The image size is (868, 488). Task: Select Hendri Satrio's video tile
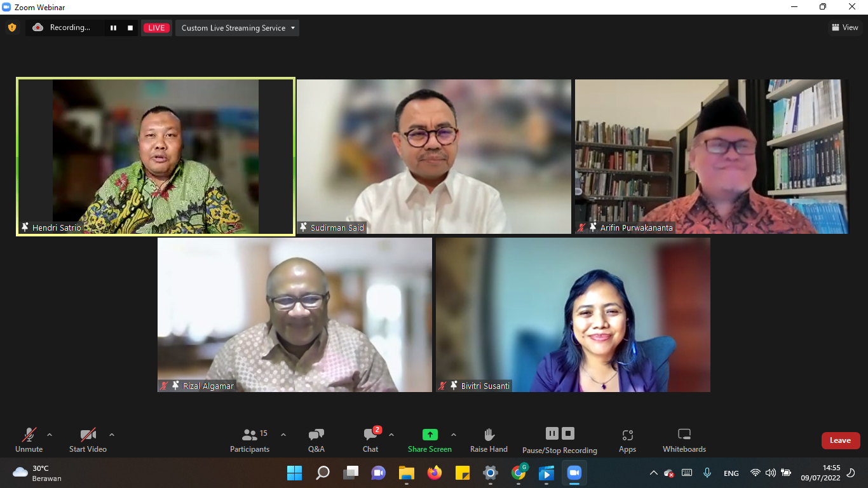[x=156, y=156]
